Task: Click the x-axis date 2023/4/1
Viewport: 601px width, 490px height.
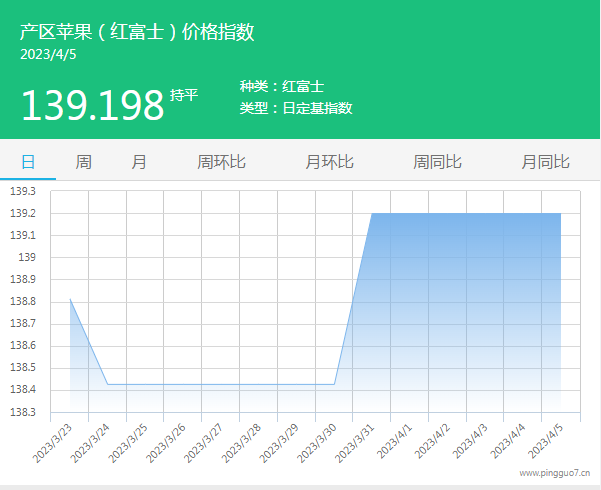Action: click(x=394, y=441)
